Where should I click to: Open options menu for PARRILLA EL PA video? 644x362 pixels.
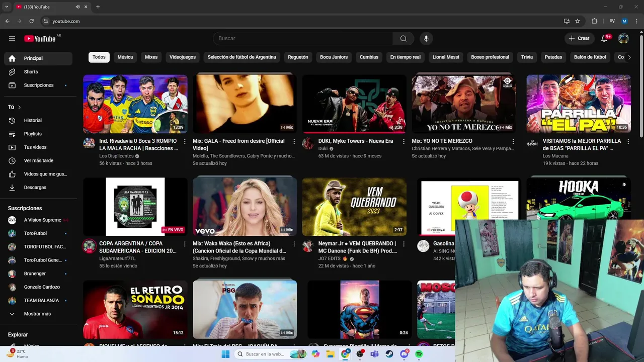628,142
